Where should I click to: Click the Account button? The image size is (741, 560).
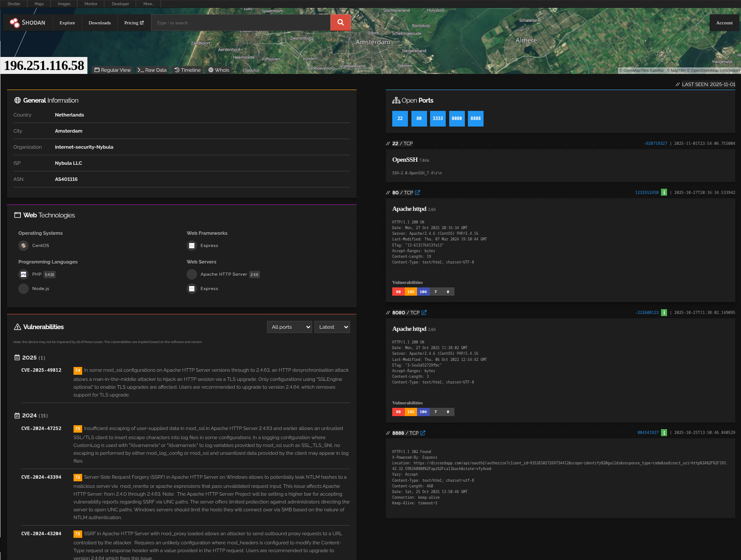(724, 23)
